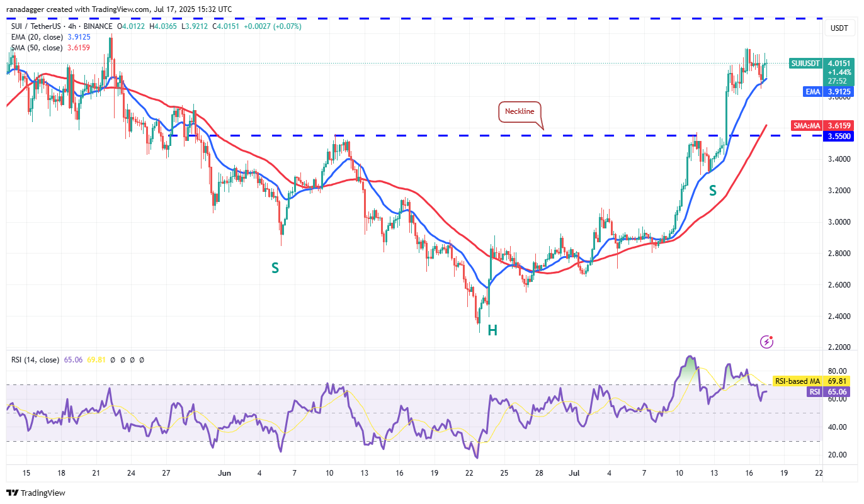Screen dimensions: 864x504
Task: Click the purple lightning bolt news icon
Action: click(767, 342)
